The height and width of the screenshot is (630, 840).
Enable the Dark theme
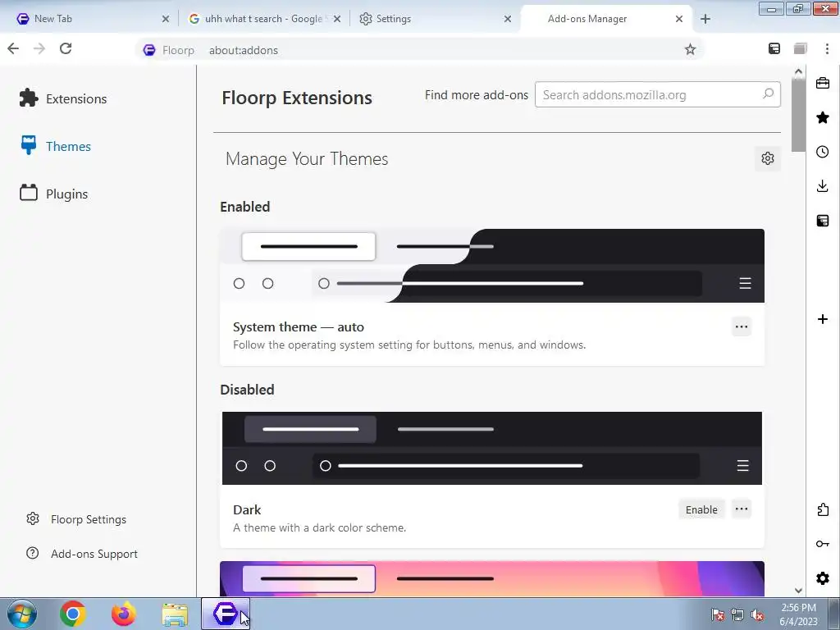click(x=701, y=509)
